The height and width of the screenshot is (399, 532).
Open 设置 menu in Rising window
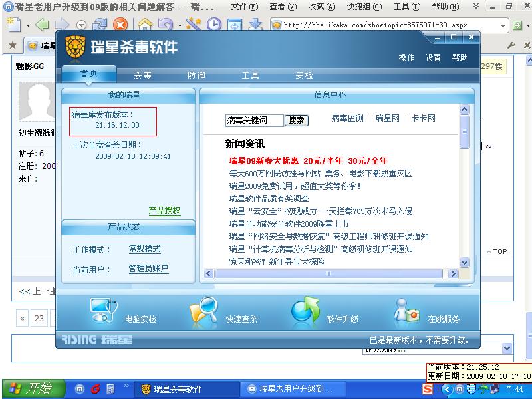point(434,57)
